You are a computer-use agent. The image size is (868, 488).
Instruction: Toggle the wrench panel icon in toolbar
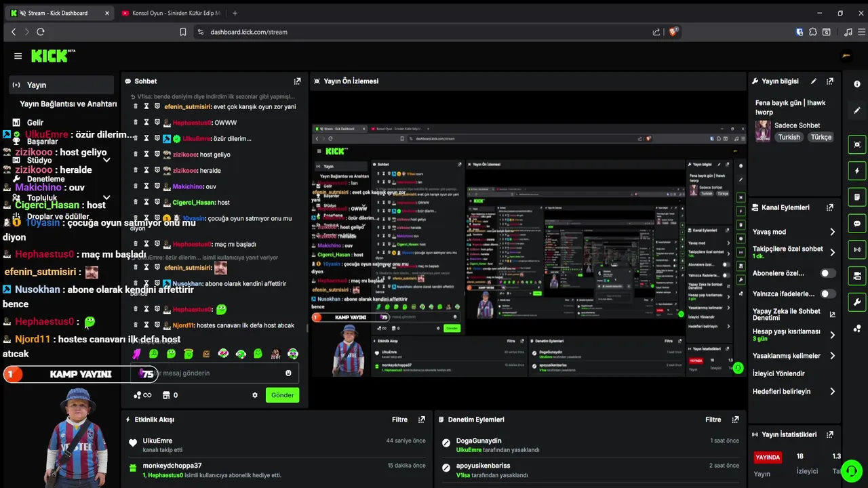(857, 302)
